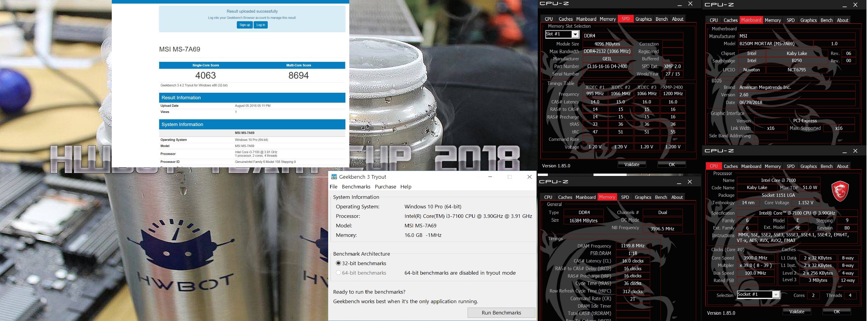Click the upload date August 05 2018 05:11 PM
This screenshot has height=321, width=868.
(x=252, y=106)
